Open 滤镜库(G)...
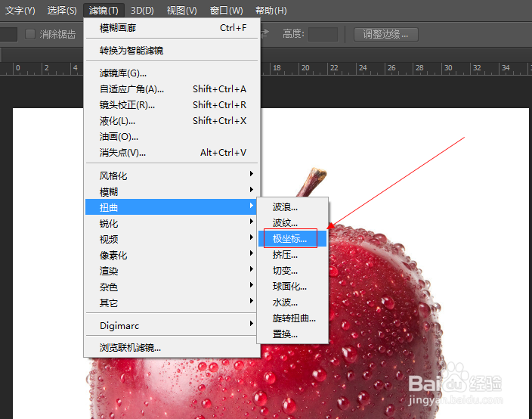 173,73
